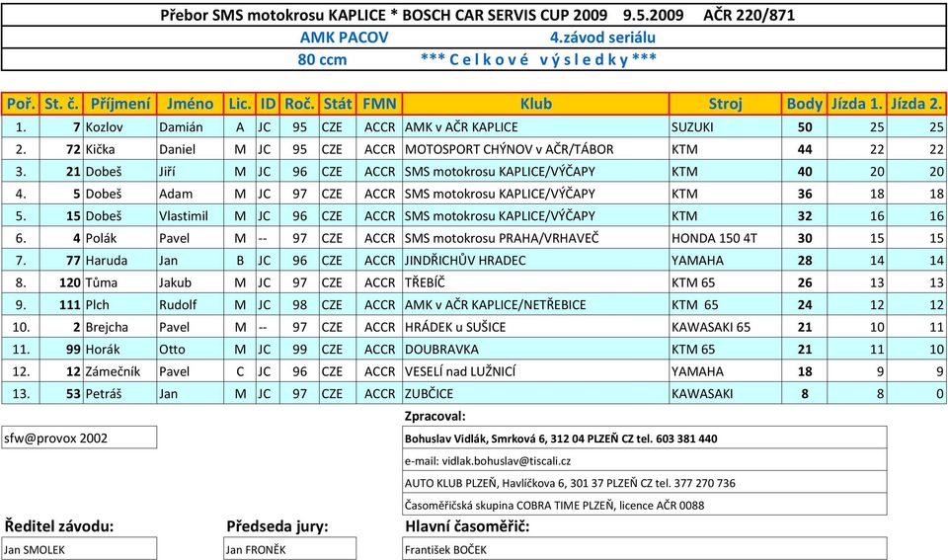The image size is (948, 560).
Task: Click the jury chairman name 'Jan FRONĚK'
Action: coord(289,549)
